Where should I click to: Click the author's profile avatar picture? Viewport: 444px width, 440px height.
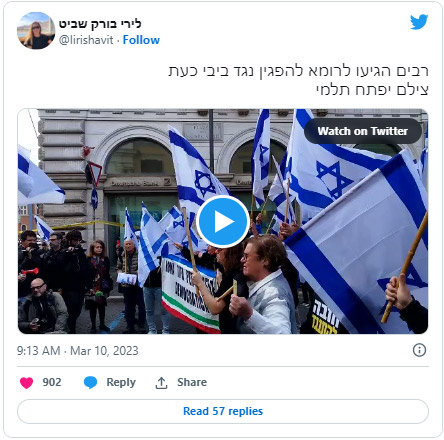point(36,31)
